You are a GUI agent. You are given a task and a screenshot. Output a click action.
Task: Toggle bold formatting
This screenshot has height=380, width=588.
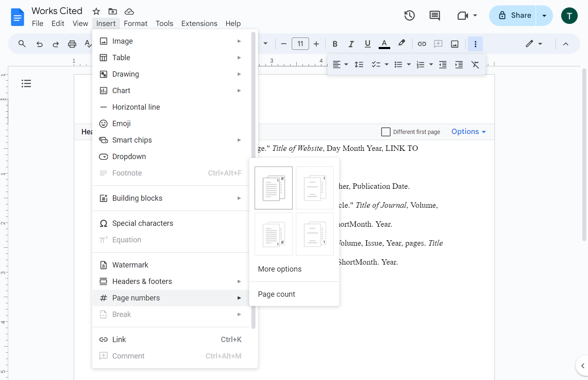pyautogui.click(x=335, y=44)
